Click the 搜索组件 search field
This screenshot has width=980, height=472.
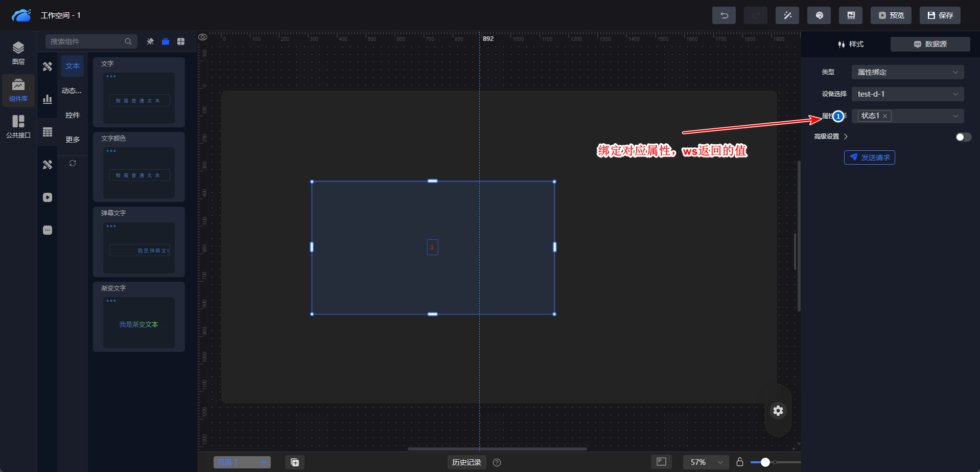click(x=87, y=41)
